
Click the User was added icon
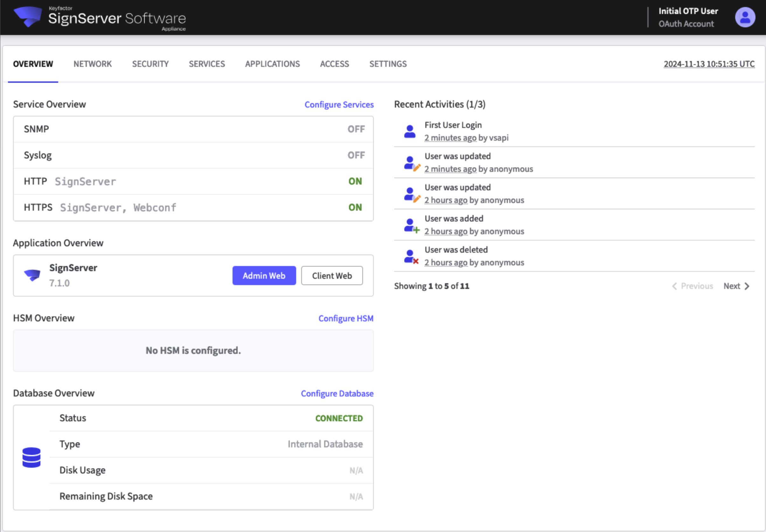point(412,226)
